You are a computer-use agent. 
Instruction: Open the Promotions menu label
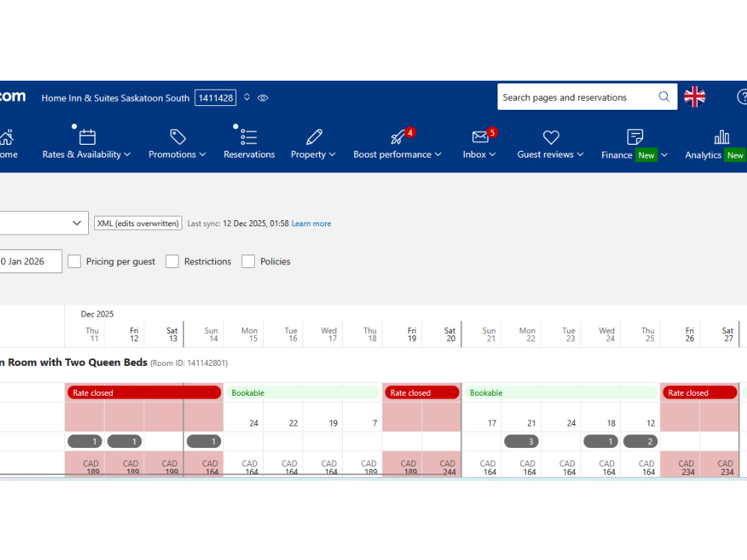pyautogui.click(x=172, y=155)
